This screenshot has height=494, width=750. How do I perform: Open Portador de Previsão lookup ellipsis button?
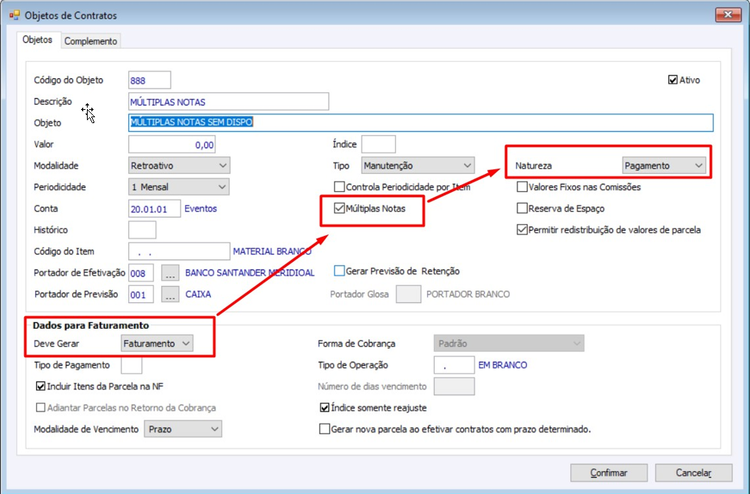tap(170, 295)
